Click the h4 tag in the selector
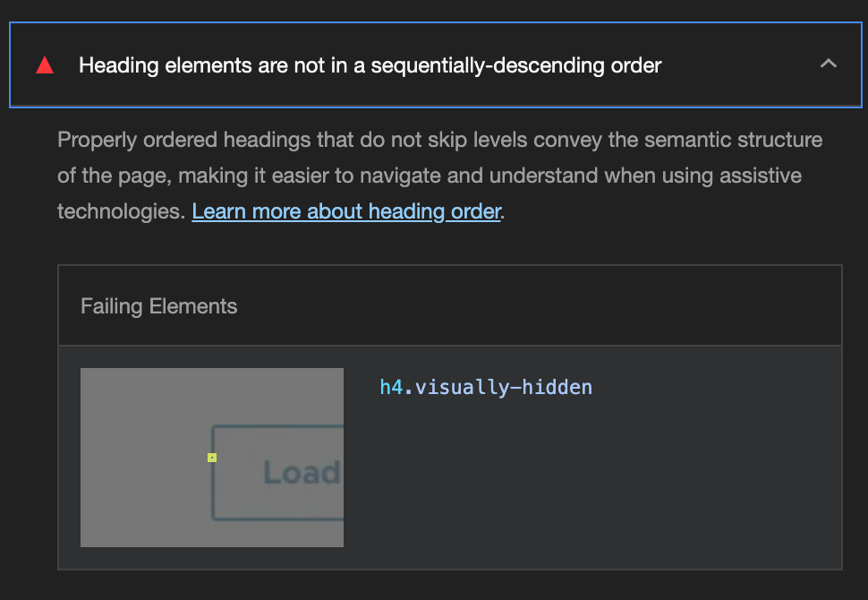 coord(390,387)
